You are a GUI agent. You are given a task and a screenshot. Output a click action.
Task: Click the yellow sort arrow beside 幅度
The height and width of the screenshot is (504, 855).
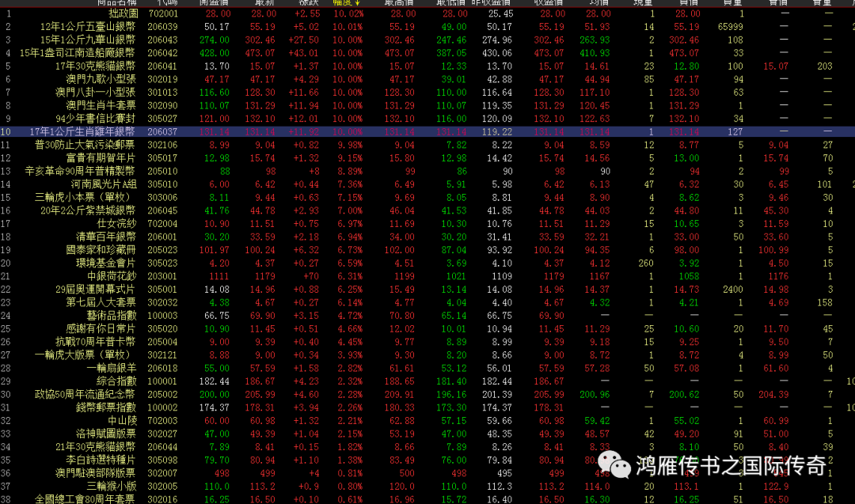[358, 2]
